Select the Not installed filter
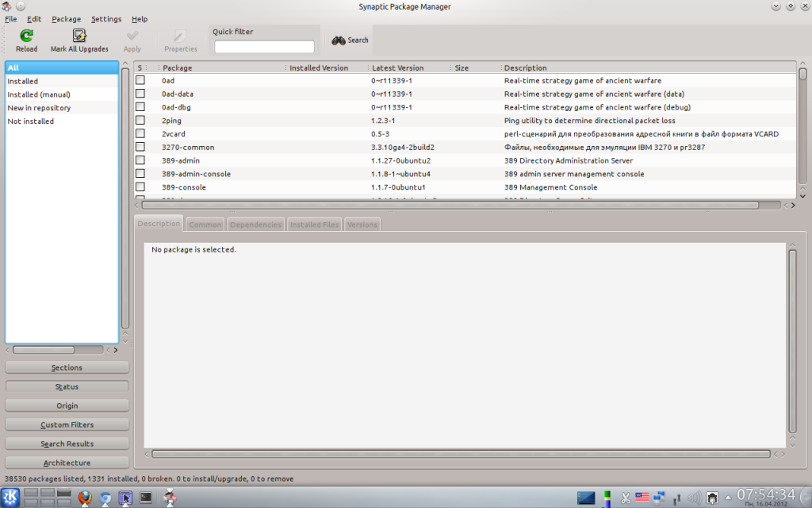The image size is (812, 508). [x=62, y=121]
